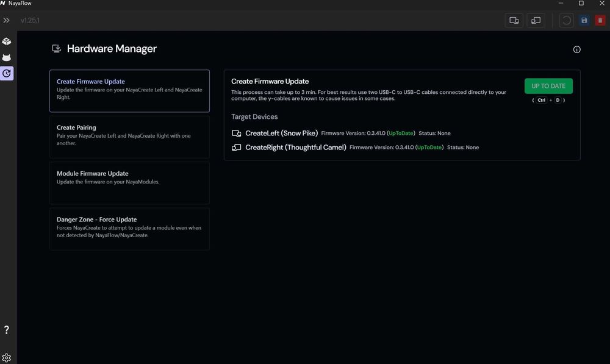Click the left device connection toolbar icon

(x=514, y=20)
